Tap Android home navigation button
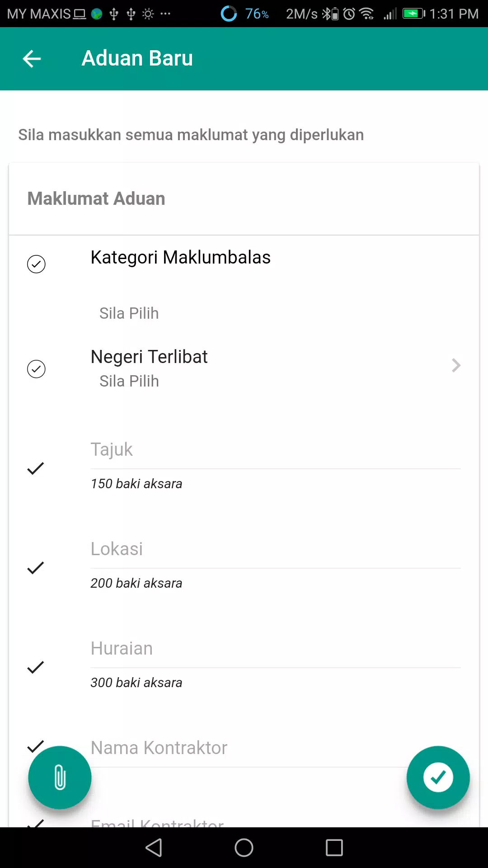The width and height of the screenshot is (488, 868). tap(244, 848)
